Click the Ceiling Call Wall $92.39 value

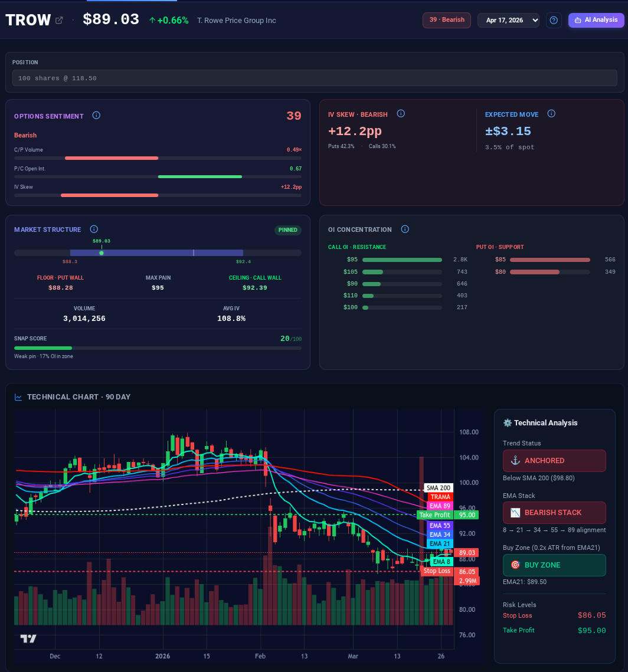coord(254,287)
